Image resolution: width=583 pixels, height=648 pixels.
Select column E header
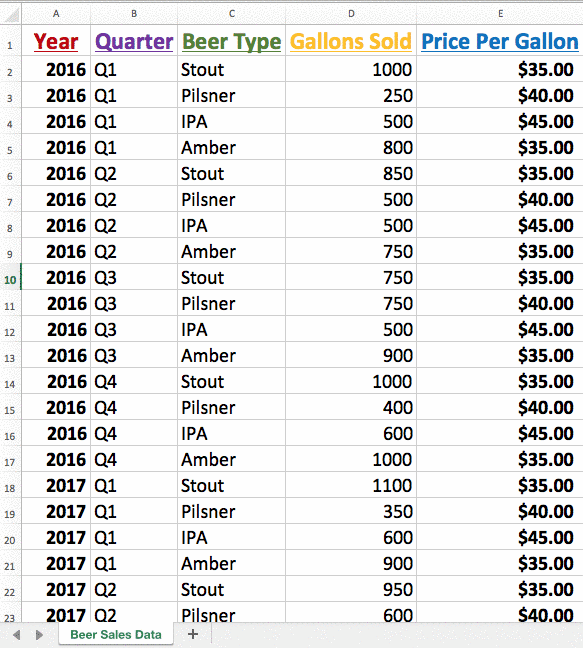pos(500,14)
